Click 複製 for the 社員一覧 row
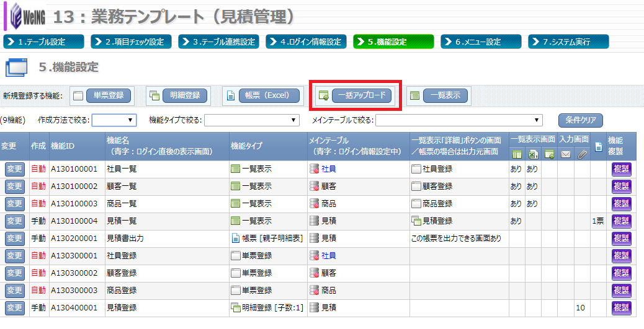The width and height of the screenshot is (644, 329). click(x=621, y=169)
